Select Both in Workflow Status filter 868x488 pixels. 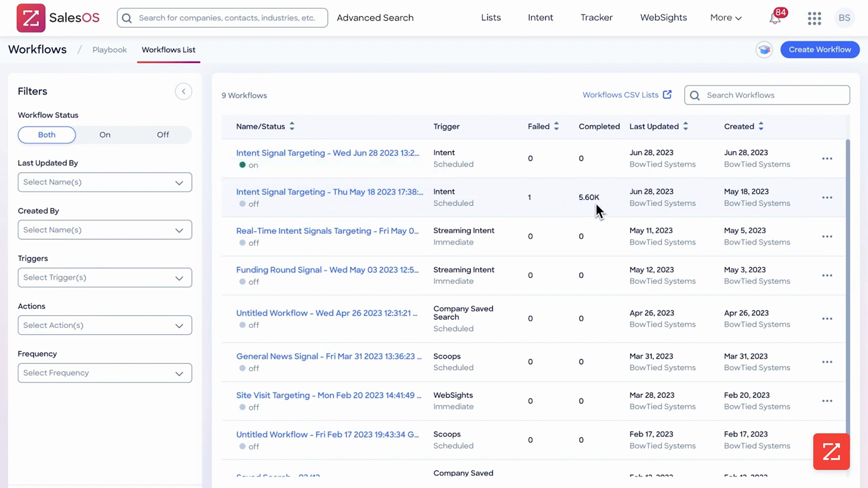(x=47, y=135)
